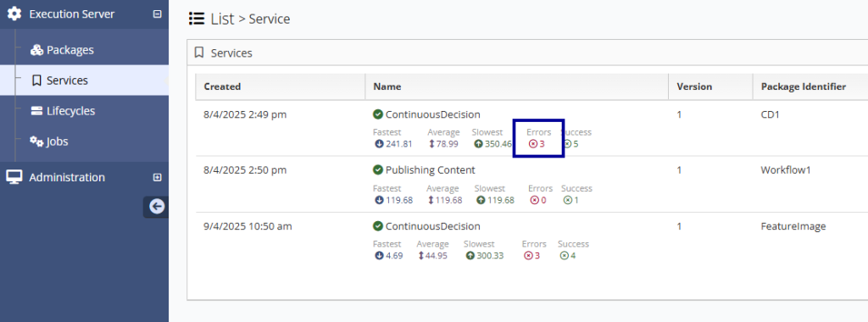
Task: Click the slowest up-arrow icon beside 350.46
Action: click(x=479, y=144)
